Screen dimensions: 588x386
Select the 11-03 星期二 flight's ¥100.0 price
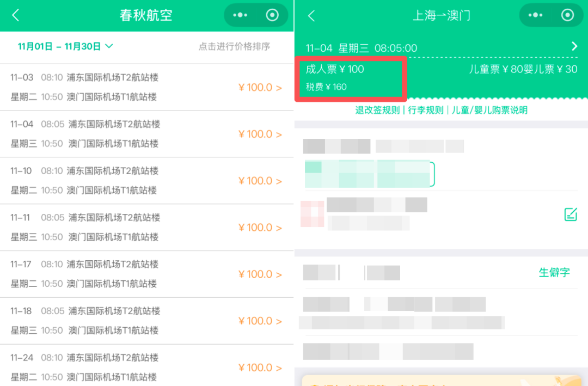(260, 88)
